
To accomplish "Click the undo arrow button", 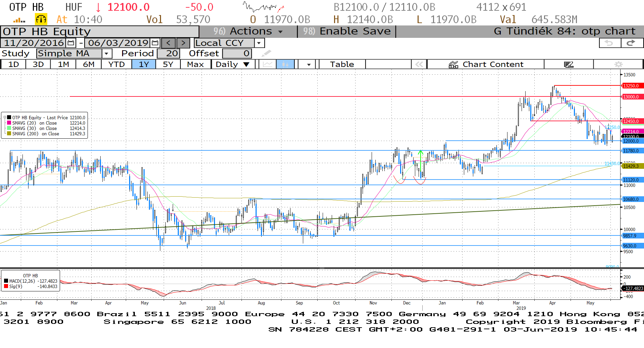I will pos(609,43).
